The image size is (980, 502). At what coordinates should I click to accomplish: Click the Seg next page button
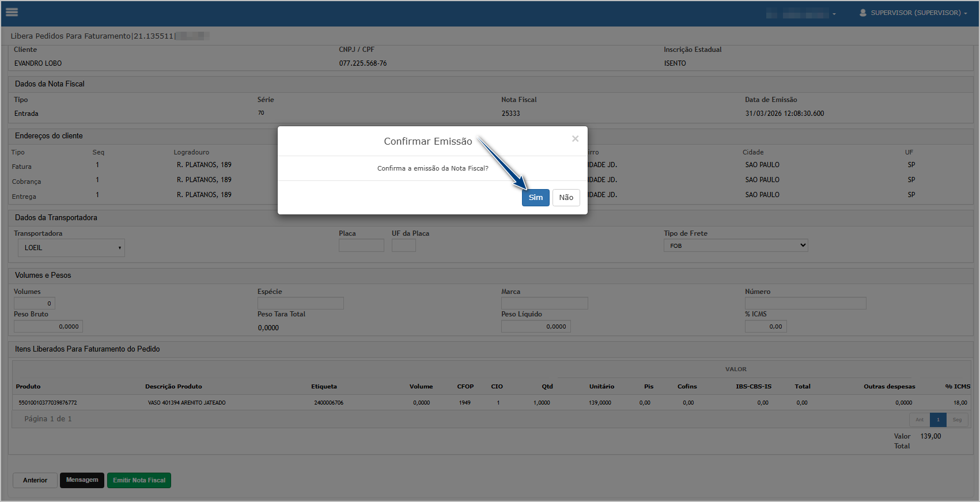[957, 420]
